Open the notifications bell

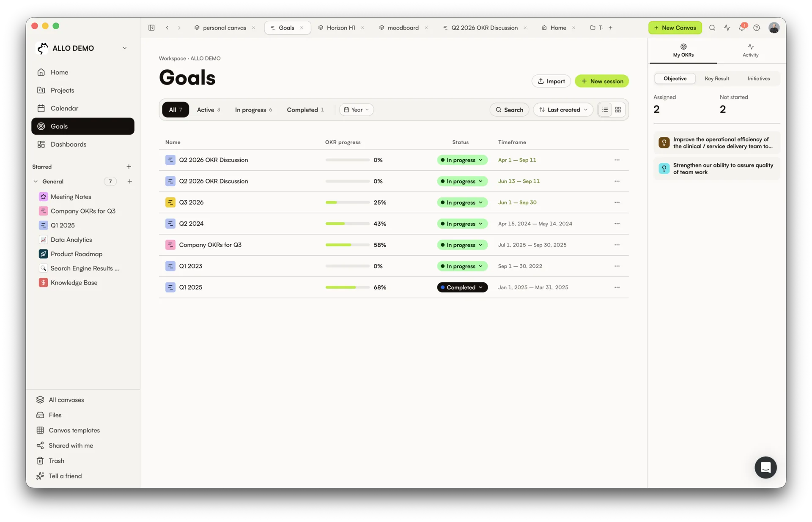pos(742,28)
